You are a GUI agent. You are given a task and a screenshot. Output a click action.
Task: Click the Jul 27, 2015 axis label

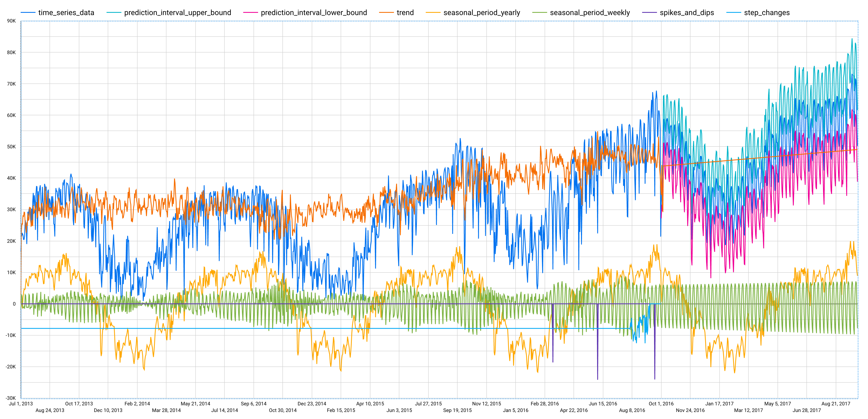click(428, 404)
